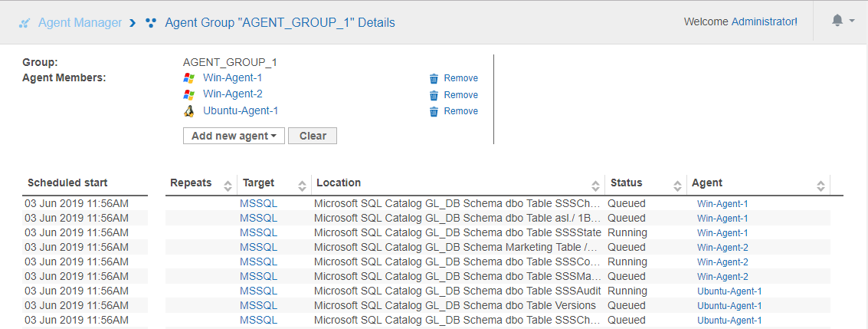868x329 pixels.
Task: Click trash icon to remove Win-Agent-1
Action: (434, 78)
